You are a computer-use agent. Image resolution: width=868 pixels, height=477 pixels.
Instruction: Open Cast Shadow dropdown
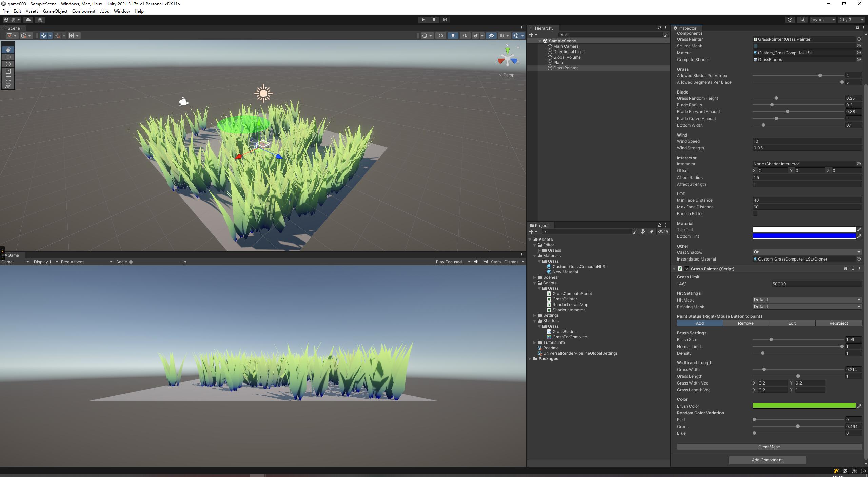tap(807, 252)
